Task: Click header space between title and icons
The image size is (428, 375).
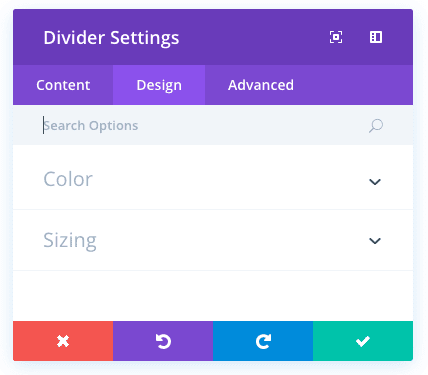Action: [x=253, y=37]
